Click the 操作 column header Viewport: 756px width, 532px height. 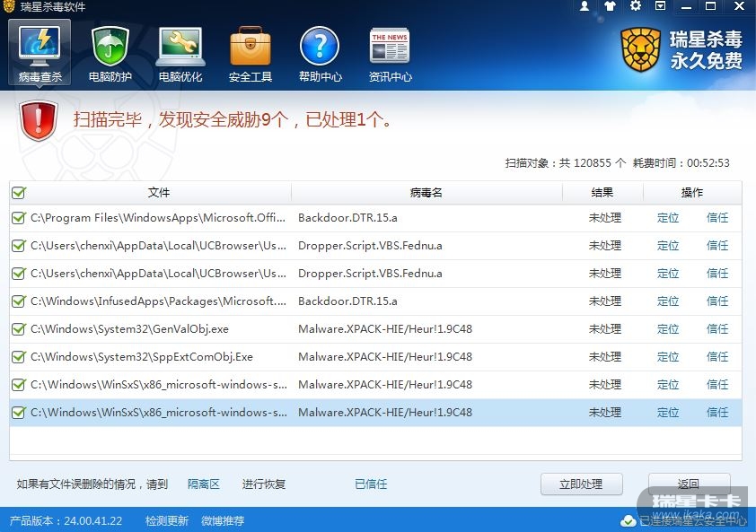click(692, 193)
